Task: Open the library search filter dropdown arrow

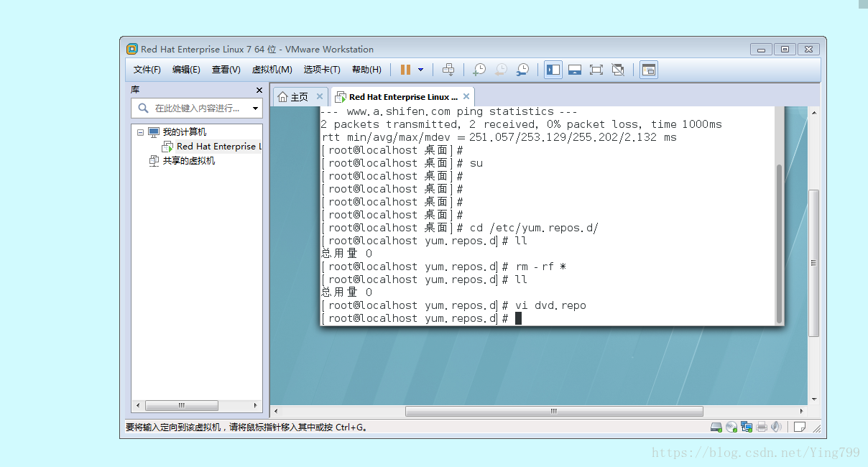Action: coord(255,108)
